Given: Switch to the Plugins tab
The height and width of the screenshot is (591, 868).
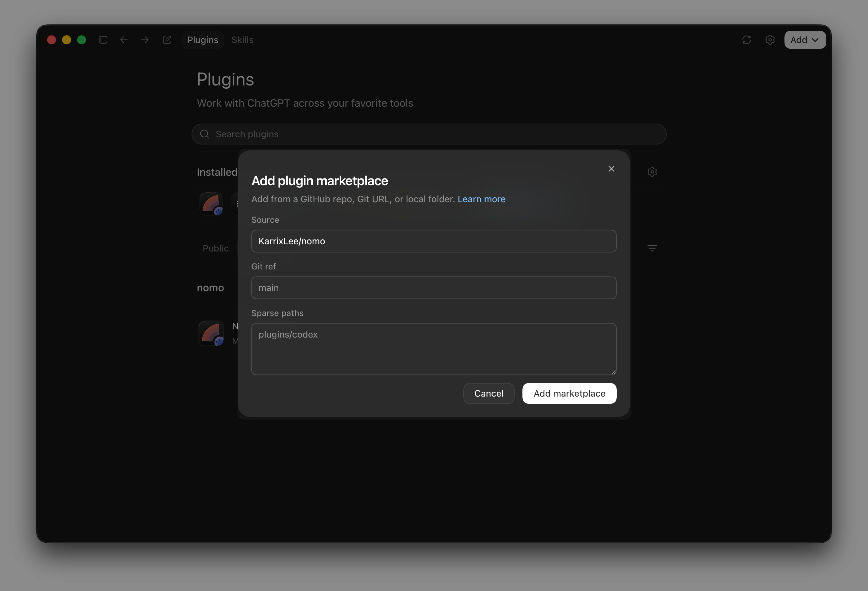Looking at the screenshot, I should [202, 40].
